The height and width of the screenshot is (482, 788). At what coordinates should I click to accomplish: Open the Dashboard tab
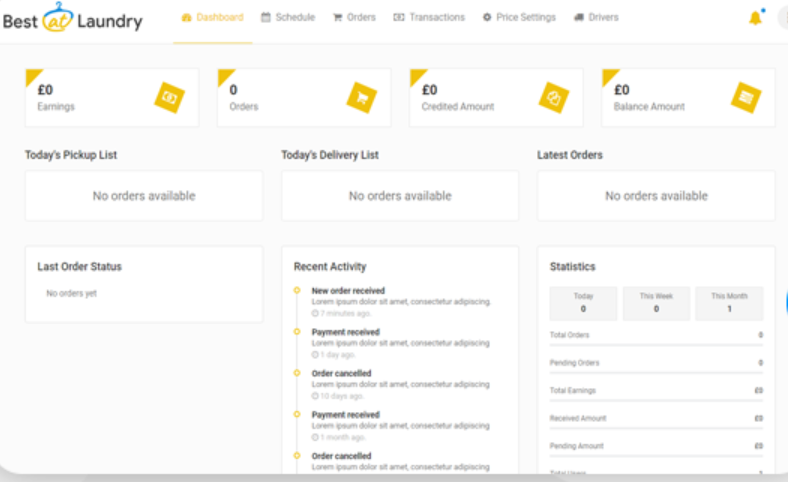(213, 18)
